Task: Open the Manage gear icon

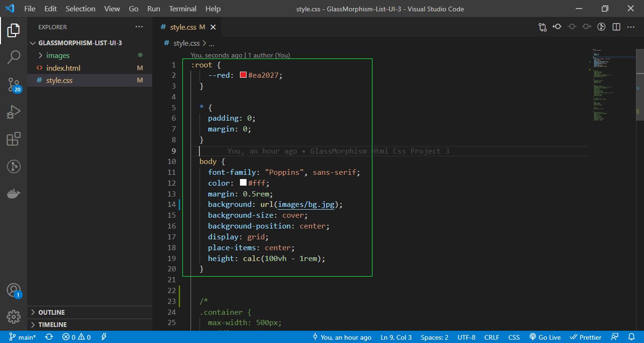Action: click(14, 317)
